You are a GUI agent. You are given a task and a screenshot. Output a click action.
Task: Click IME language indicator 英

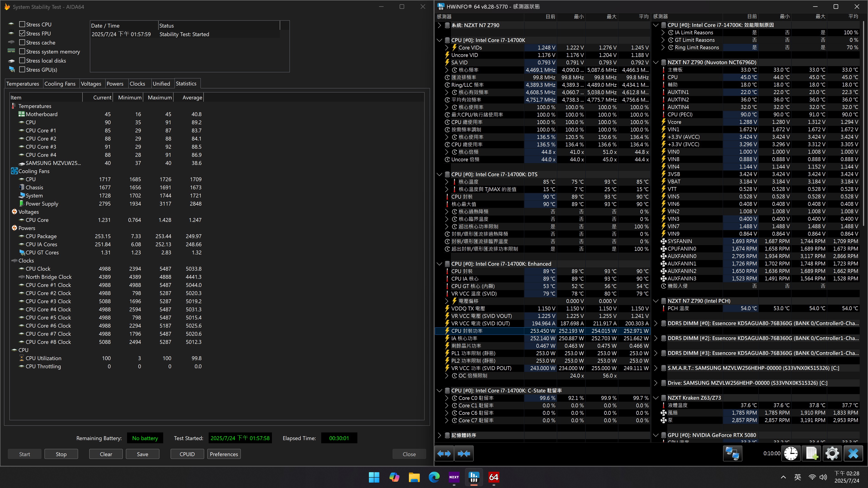click(797, 477)
